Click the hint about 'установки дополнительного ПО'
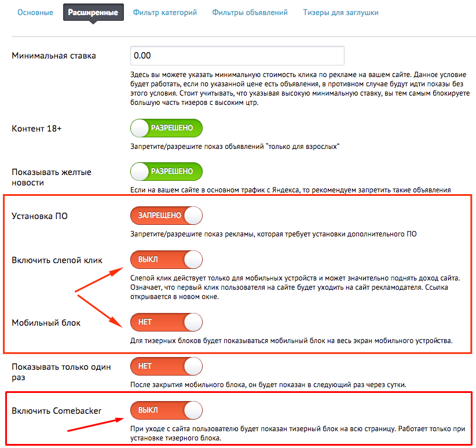476x448 pixels. (273, 234)
